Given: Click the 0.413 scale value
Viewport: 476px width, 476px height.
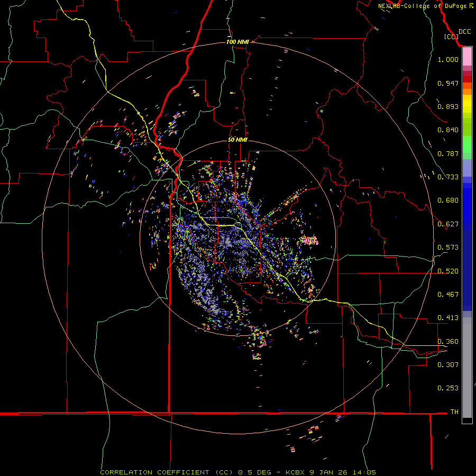Looking at the screenshot, I should 448,318.
